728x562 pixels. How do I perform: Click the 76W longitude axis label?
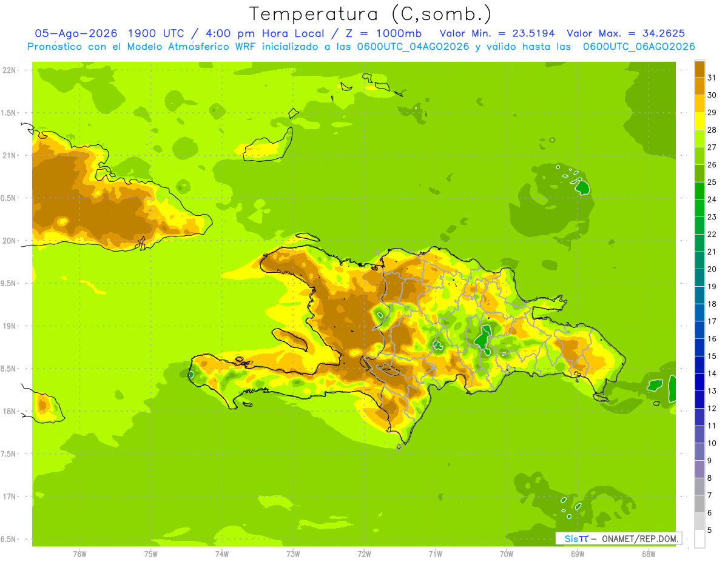pos(79,554)
